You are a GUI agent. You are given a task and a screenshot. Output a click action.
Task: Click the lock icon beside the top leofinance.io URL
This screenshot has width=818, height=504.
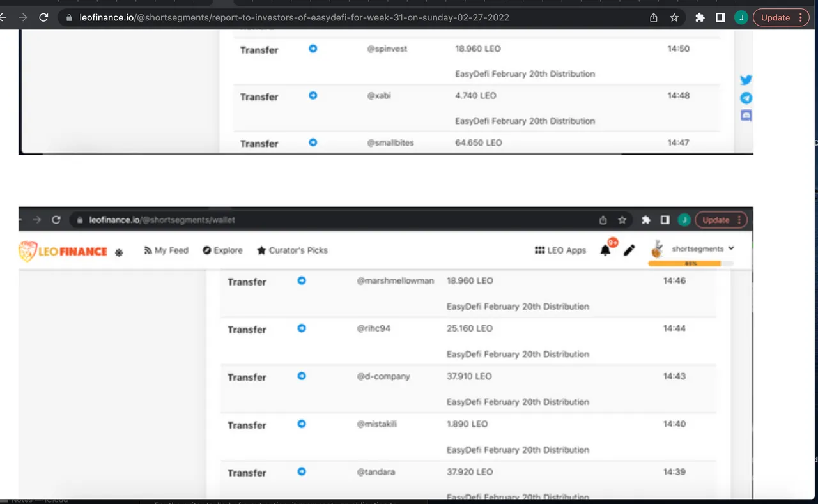pos(69,18)
